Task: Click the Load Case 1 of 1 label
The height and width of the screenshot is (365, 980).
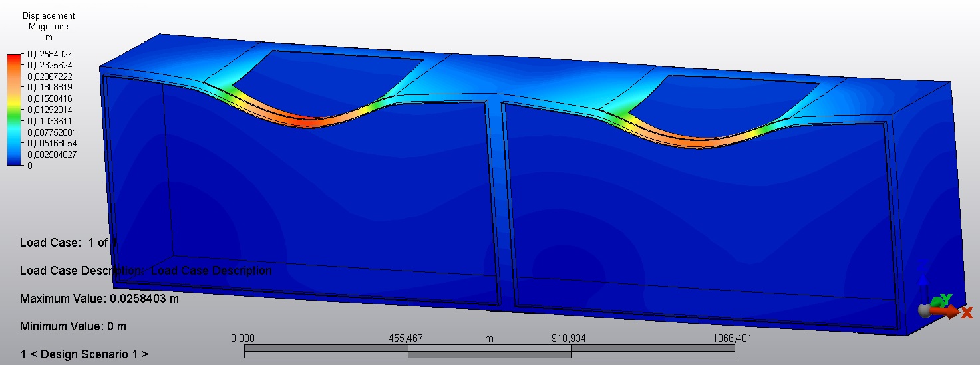Action: [68, 243]
